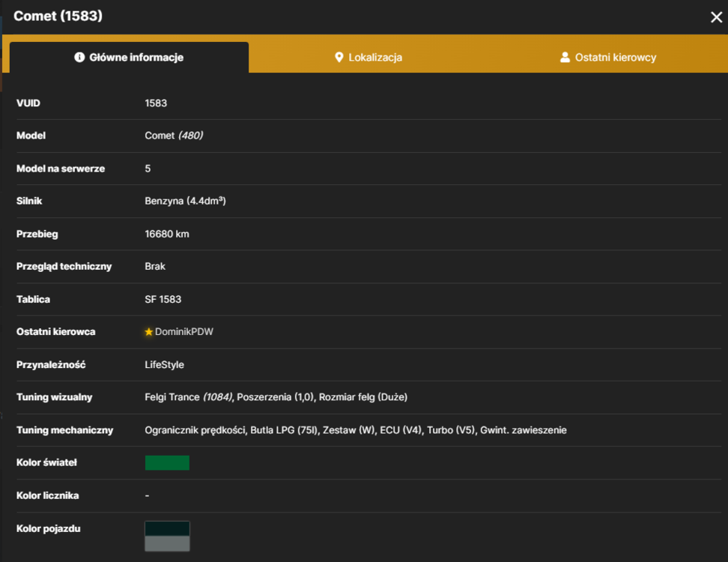Viewport: 728px width, 562px height.
Task: Switch to the Ostatni kierowcy tab
Action: (607, 57)
